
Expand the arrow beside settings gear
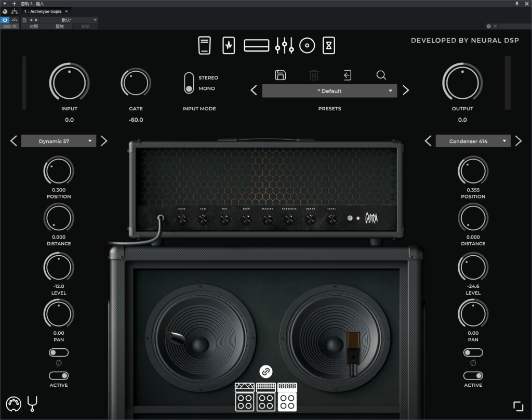click(495, 26)
